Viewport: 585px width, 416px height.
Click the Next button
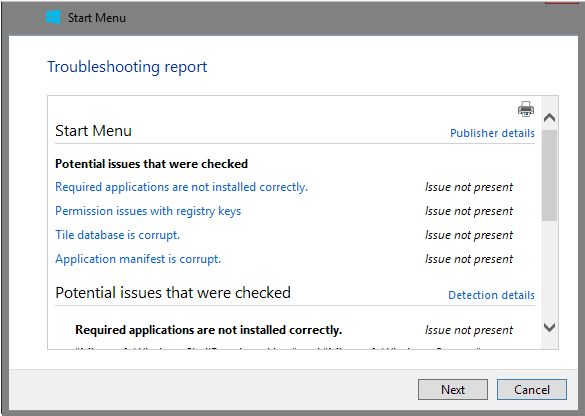tap(453, 390)
